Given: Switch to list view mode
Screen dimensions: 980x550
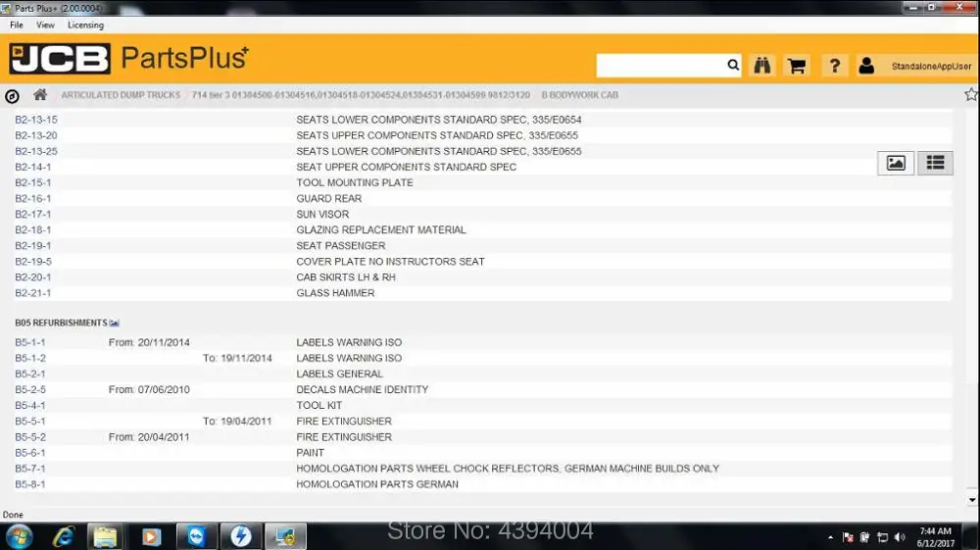Looking at the screenshot, I should pyautogui.click(x=935, y=163).
